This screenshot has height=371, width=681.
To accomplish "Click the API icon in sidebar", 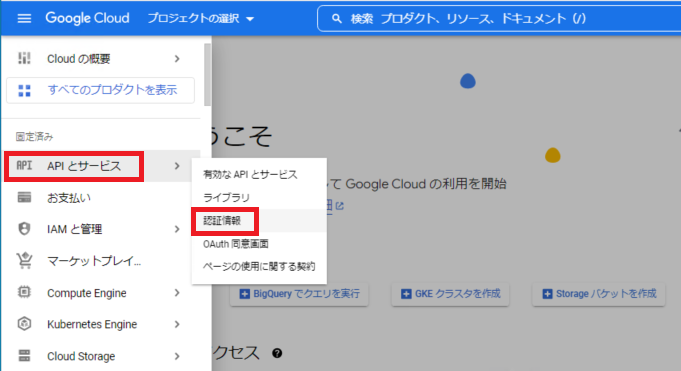I will click(24, 166).
